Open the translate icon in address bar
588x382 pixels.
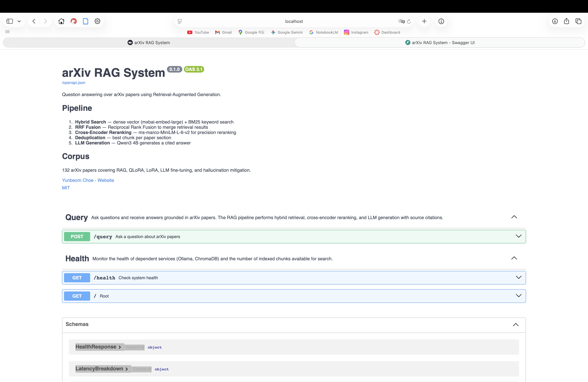[x=401, y=21]
